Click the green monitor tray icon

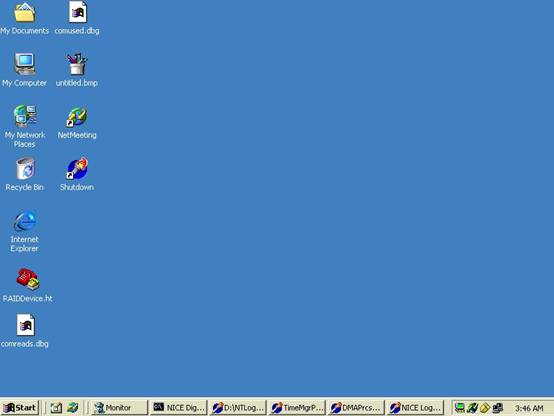coord(460,408)
